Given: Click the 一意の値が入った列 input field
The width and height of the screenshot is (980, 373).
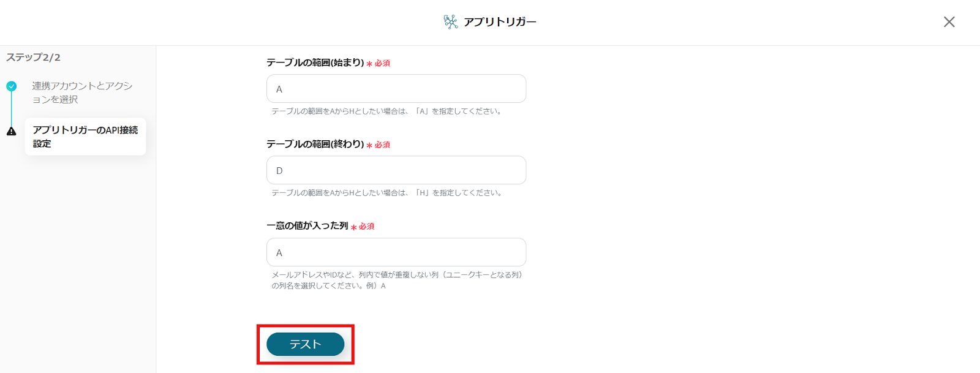Looking at the screenshot, I should click(396, 252).
